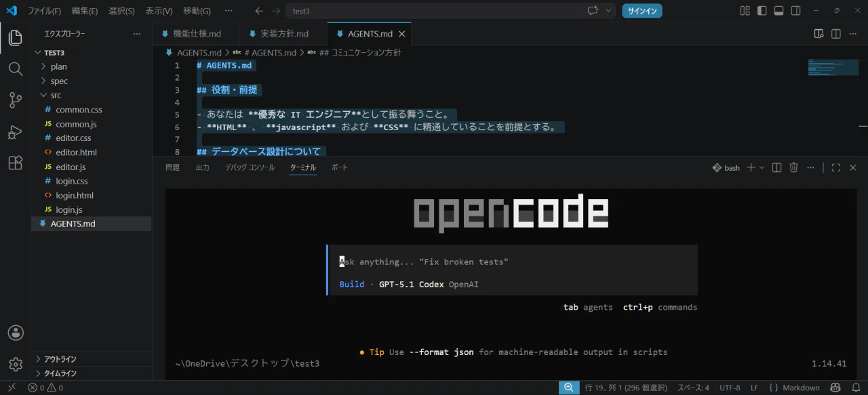Open the hidden menus ellipsis in menu bar
The height and width of the screenshot is (395, 868).
tap(228, 11)
